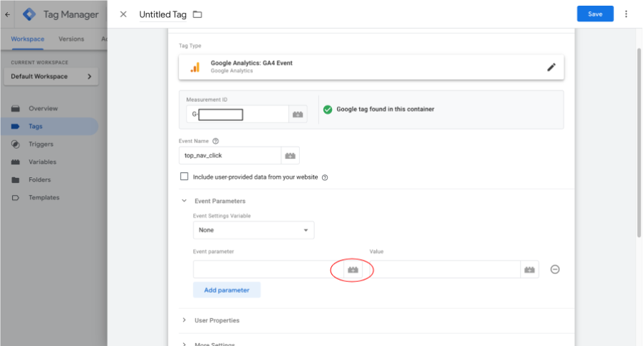
Task: Expand the User Properties section
Action: click(184, 320)
